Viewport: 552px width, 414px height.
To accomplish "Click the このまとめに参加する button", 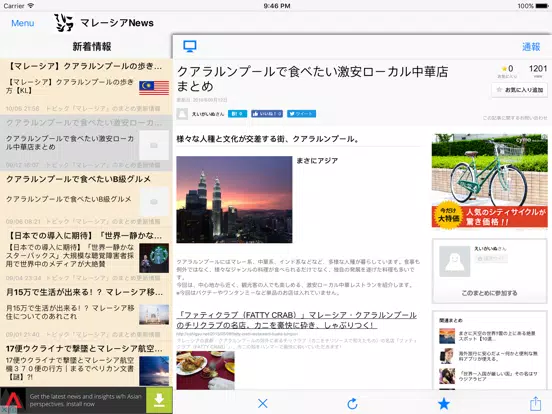I will click(x=489, y=293).
